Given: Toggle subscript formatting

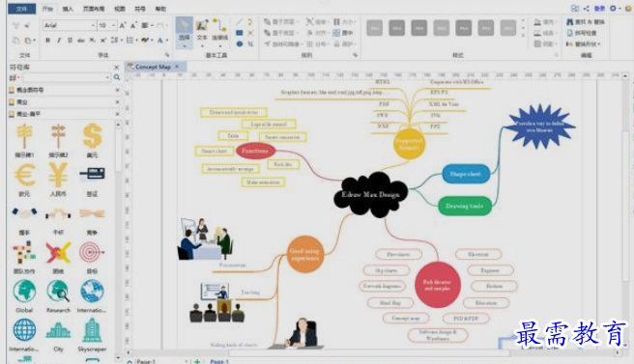Looking at the screenshot, I should pos(92,40).
